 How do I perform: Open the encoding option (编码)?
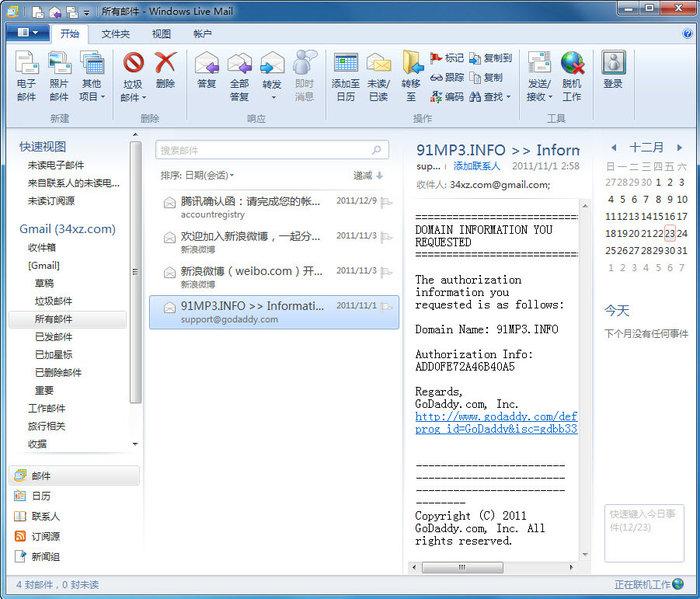point(447,96)
